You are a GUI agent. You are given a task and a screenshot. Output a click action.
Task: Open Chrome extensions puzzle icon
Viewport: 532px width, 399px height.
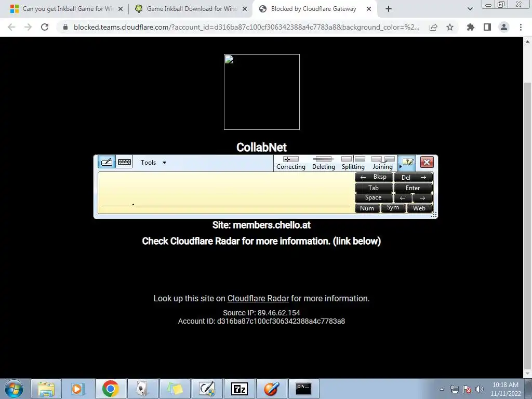coord(471,27)
